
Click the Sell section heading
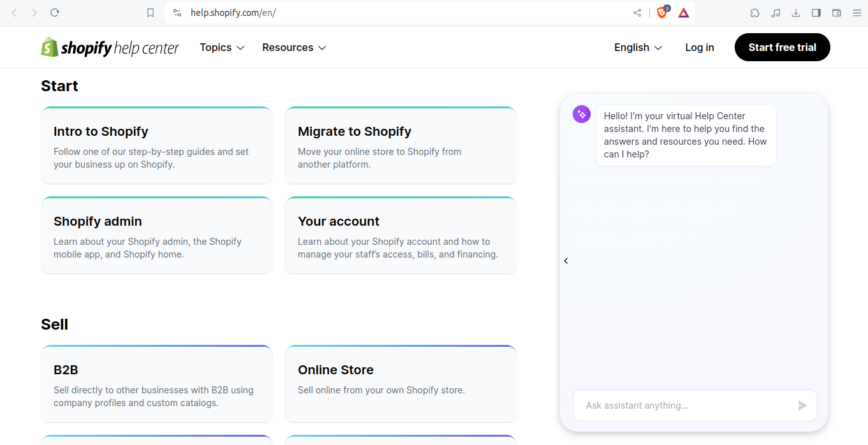[x=54, y=325]
